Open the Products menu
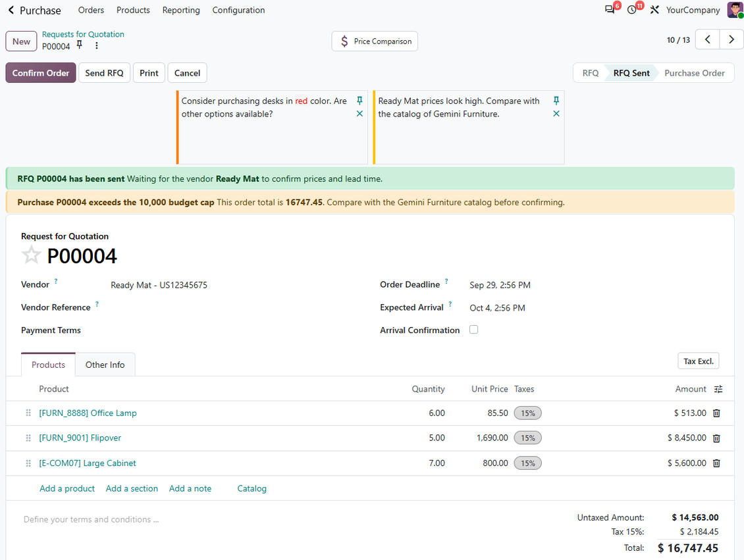This screenshot has width=744, height=560. pyautogui.click(x=134, y=10)
